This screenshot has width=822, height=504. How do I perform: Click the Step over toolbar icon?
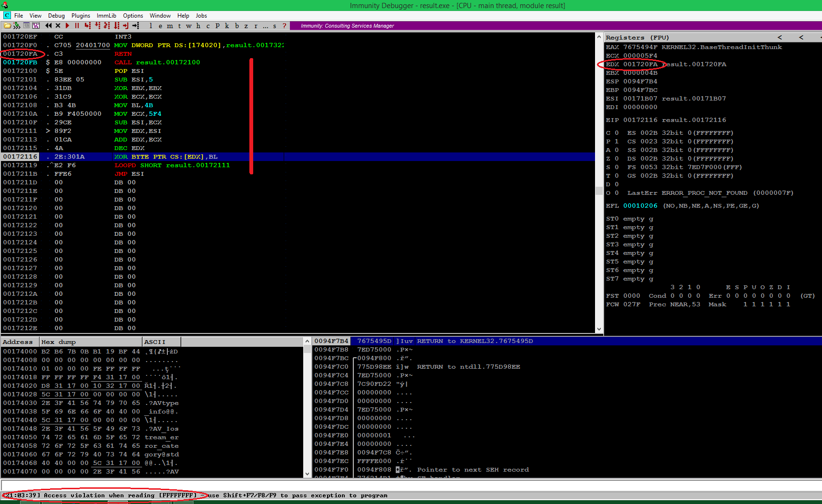(98, 26)
